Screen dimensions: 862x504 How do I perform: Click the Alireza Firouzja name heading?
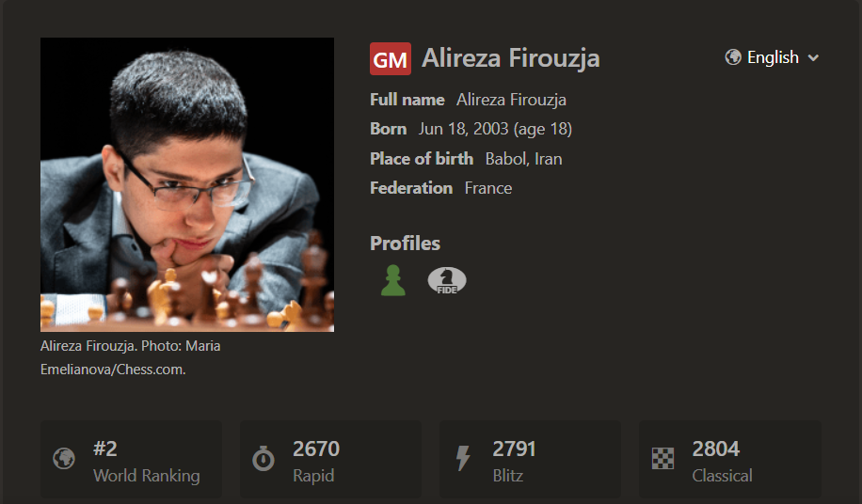(x=510, y=58)
